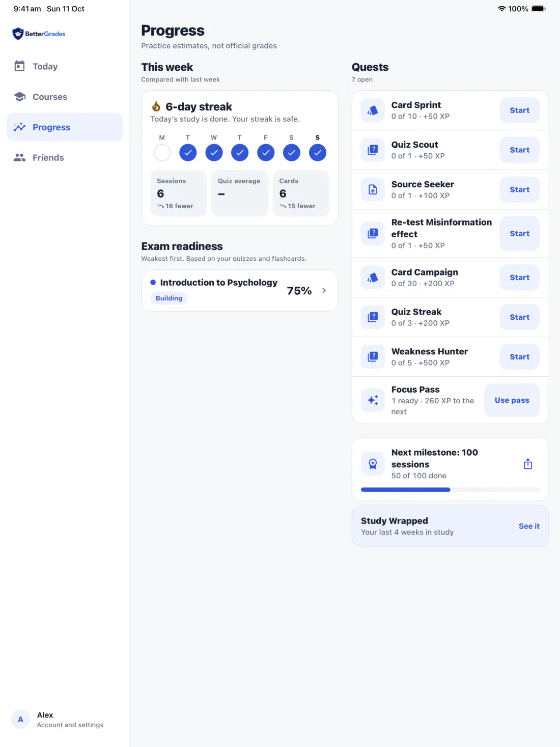Open Alex account and settings
This screenshot has height=747, width=560.
pyautogui.click(x=65, y=720)
